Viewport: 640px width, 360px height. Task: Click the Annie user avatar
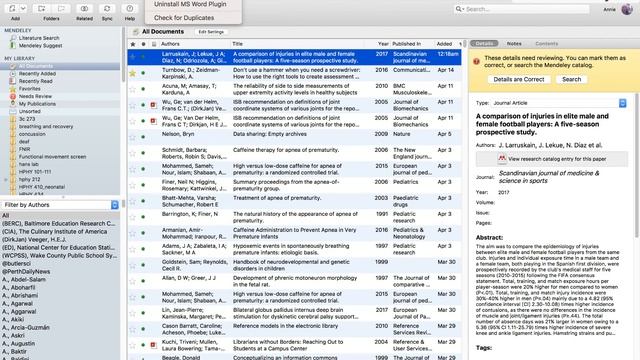(x=627, y=9)
